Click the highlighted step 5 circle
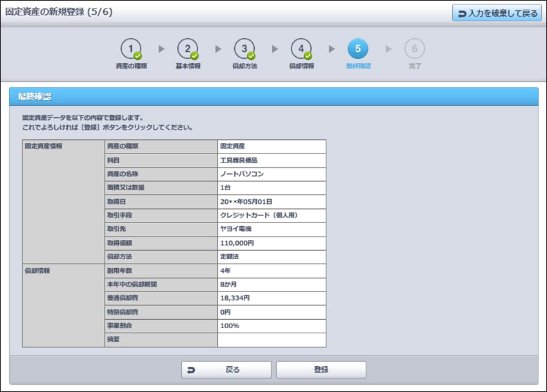 [x=358, y=48]
